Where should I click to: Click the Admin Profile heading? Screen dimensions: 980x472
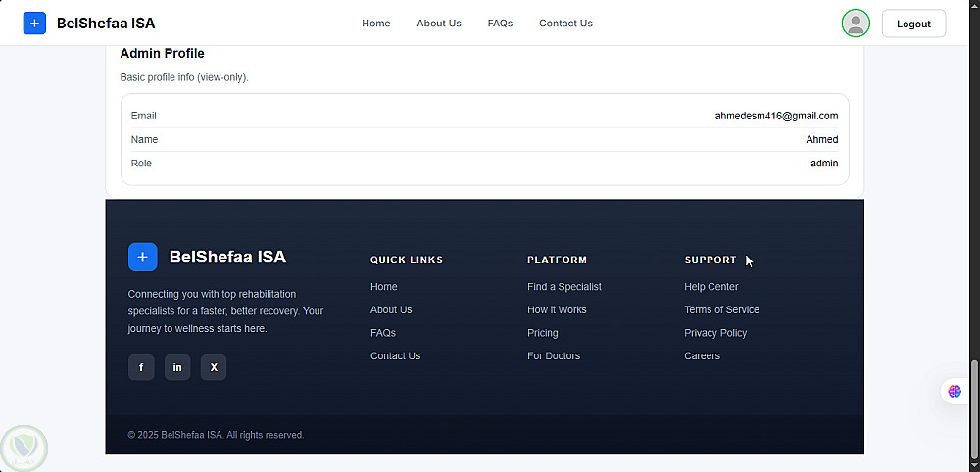pos(162,54)
